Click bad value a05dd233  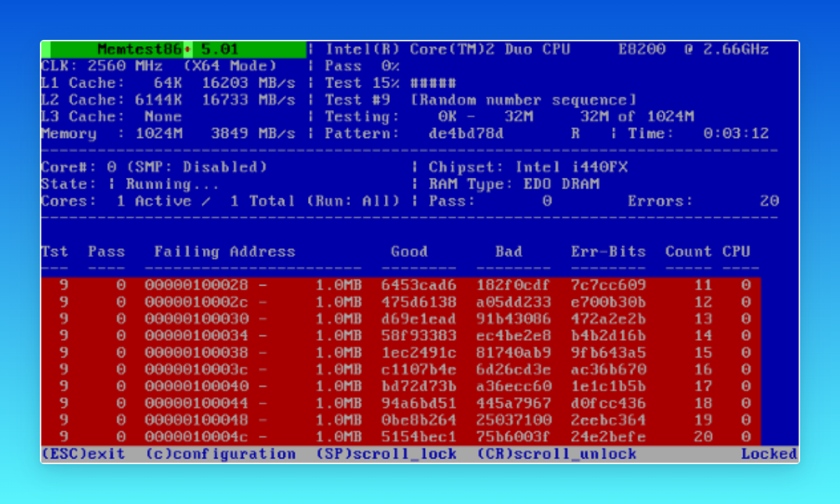tap(514, 302)
